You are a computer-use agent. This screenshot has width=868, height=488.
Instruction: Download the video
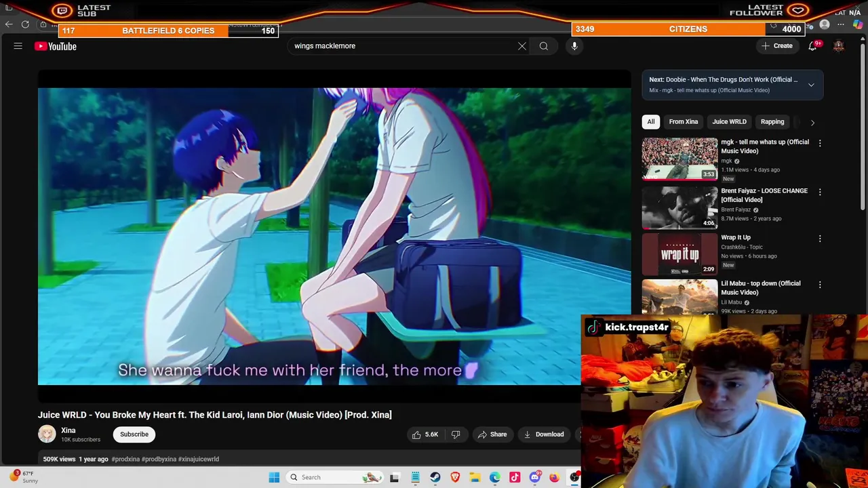[x=543, y=434]
